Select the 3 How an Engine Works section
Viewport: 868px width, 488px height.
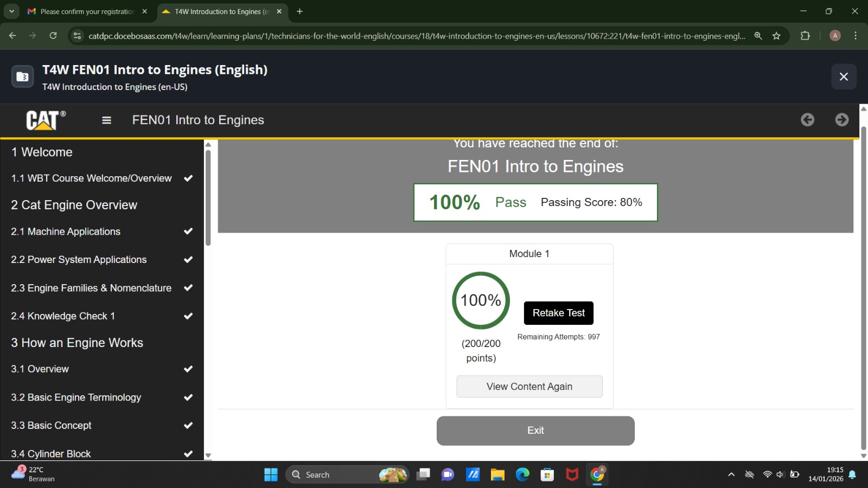77,343
